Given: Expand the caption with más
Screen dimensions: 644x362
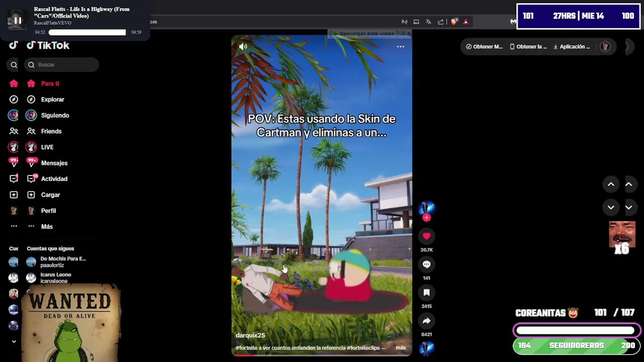Looking at the screenshot, I should (x=400, y=347).
